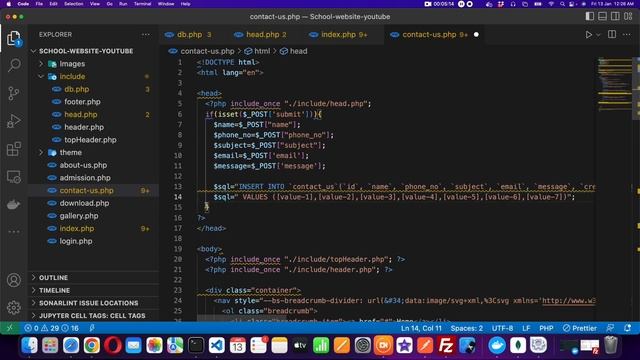Image resolution: width=640 pixels, height=360 pixels.
Task: Click head in the breadcrumb path
Action: point(298,51)
